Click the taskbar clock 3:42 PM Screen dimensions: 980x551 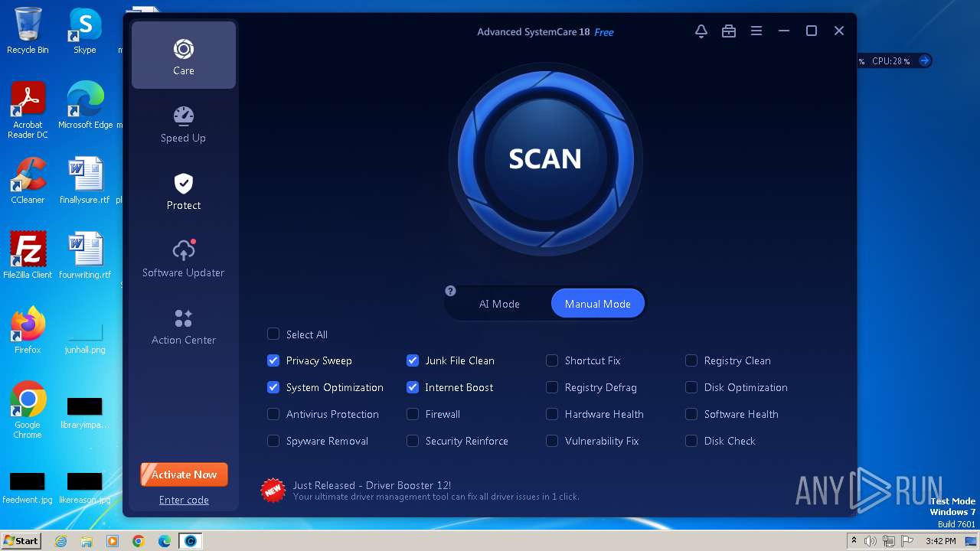click(x=940, y=541)
